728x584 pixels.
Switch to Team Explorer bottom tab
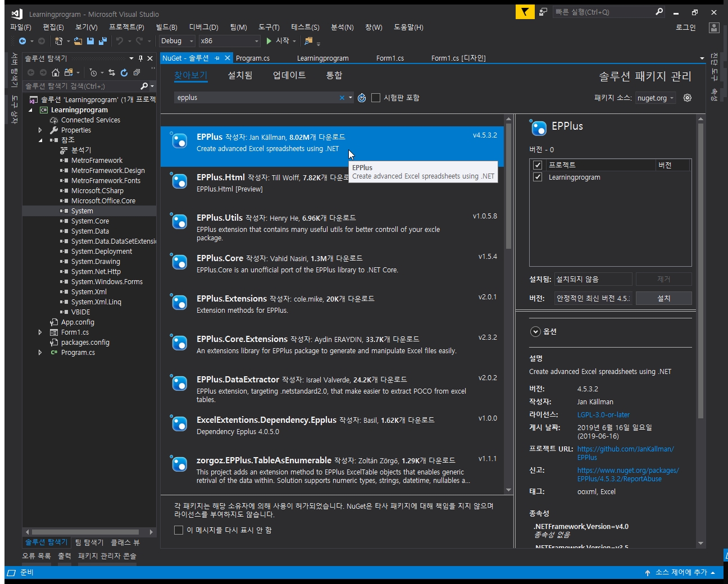coord(89,542)
